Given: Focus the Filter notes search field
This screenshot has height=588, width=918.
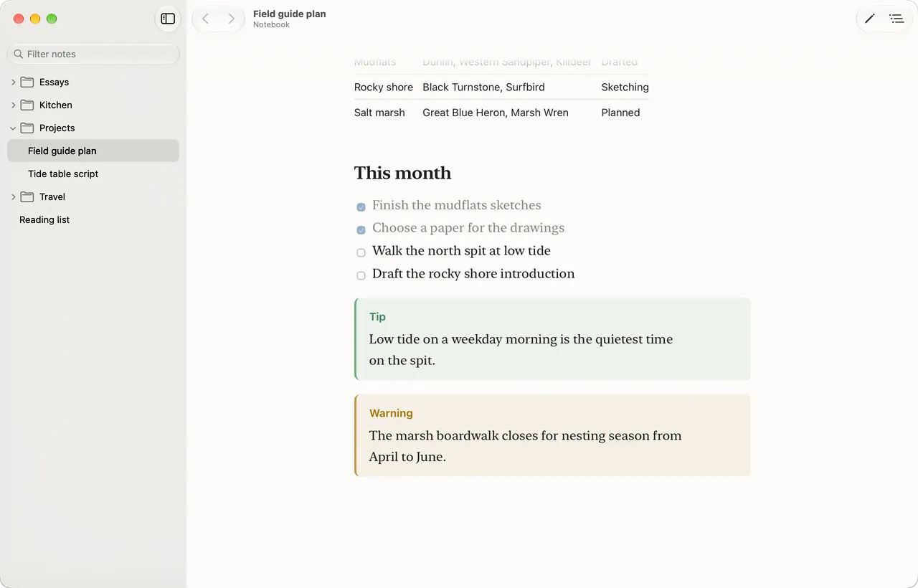Looking at the screenshot, I should pos(93,54).
